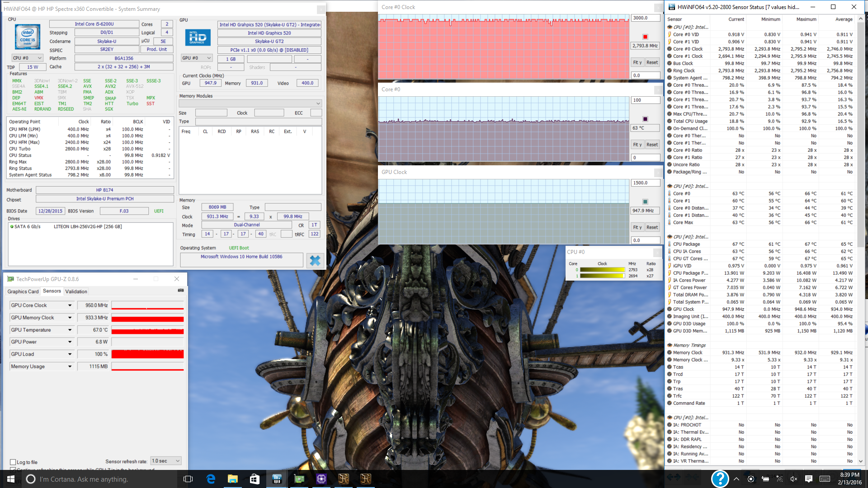This screenshot has height=488, width=868.
Task: Open the Action Center notifications icon
Action: [809, 479]
